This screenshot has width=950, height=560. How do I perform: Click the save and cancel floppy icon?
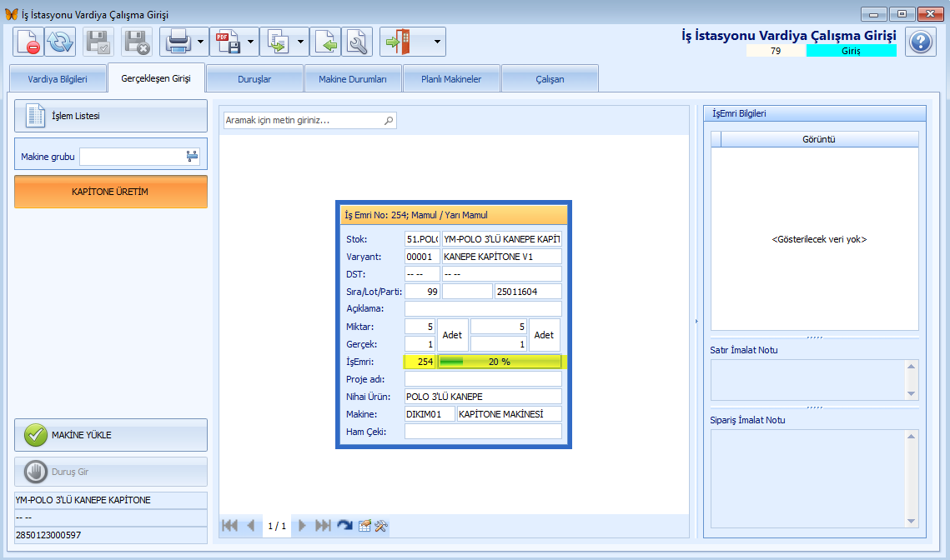point(136,42)
